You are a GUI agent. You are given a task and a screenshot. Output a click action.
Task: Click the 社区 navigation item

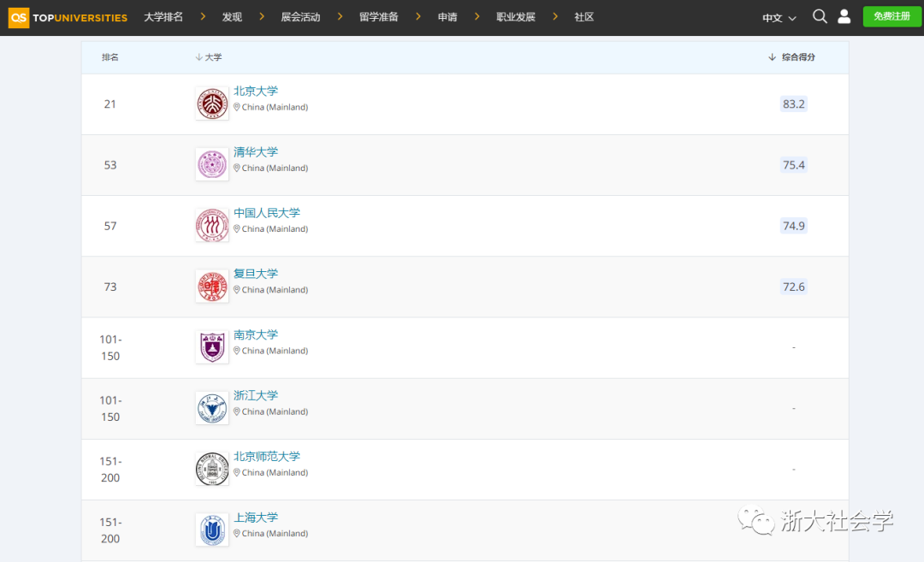click(x=584, y=17)
